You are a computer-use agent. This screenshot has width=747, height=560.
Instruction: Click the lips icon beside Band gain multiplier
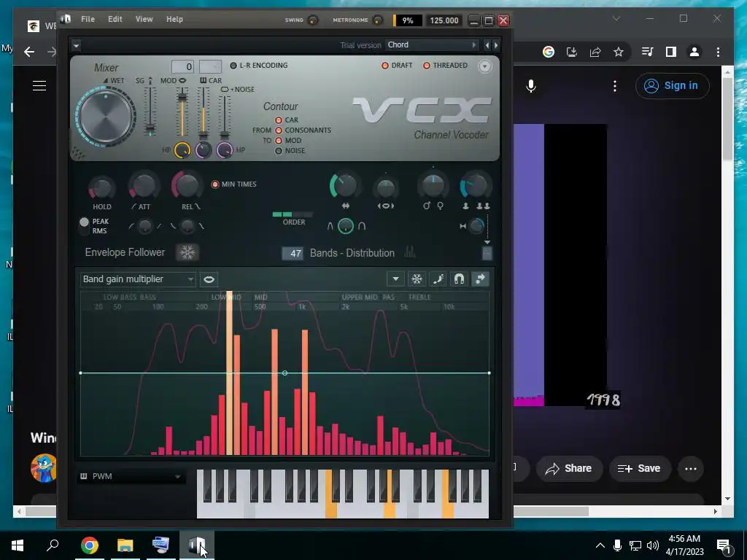point(209,279)
